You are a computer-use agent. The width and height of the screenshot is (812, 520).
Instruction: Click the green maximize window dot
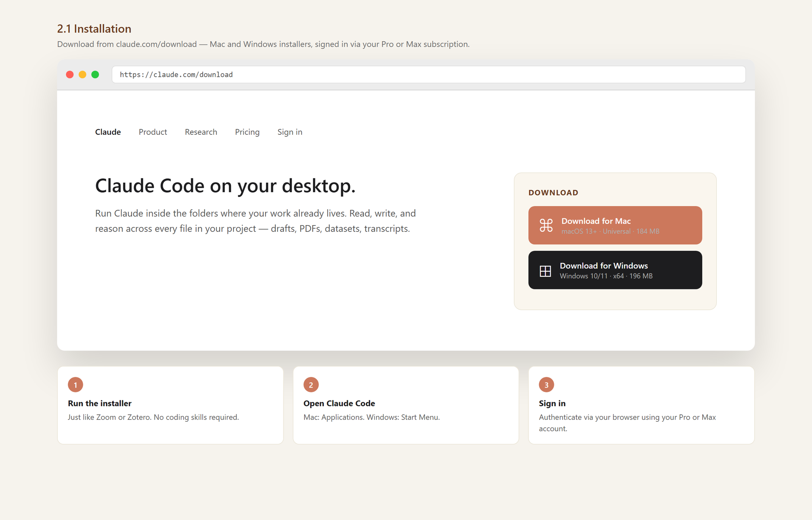pos(95,75)
